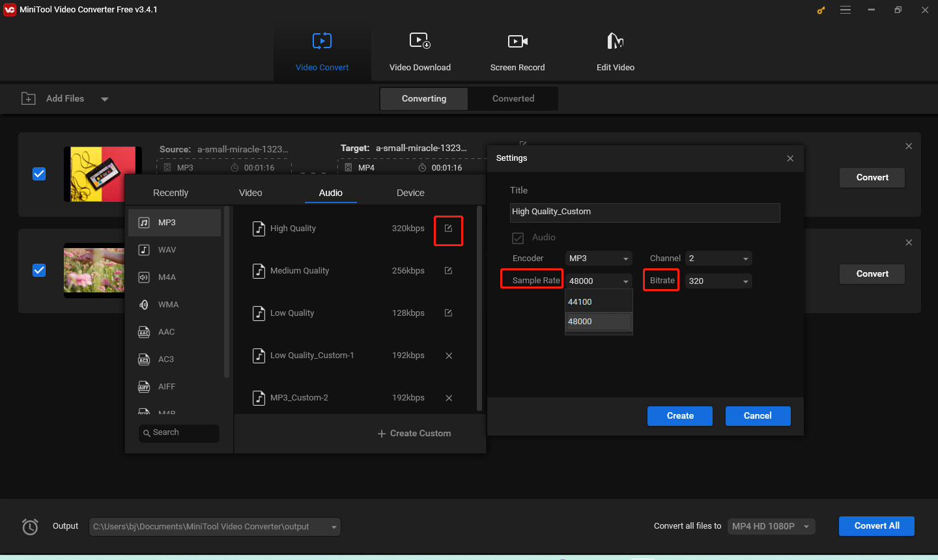Remove the second file from list
The width and height of the screenshot is (938, 560).
click(x=909, y=242)
